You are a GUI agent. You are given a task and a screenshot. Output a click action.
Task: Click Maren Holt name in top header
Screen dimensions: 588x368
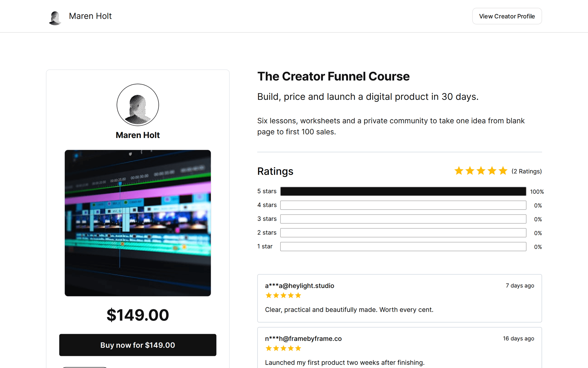tap(90, 16)
